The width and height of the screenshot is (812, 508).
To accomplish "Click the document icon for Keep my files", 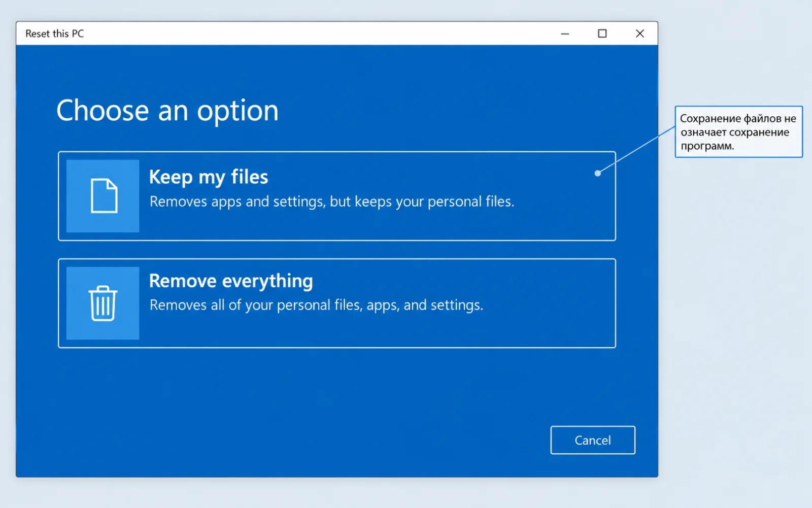I will tap(103, 196).
